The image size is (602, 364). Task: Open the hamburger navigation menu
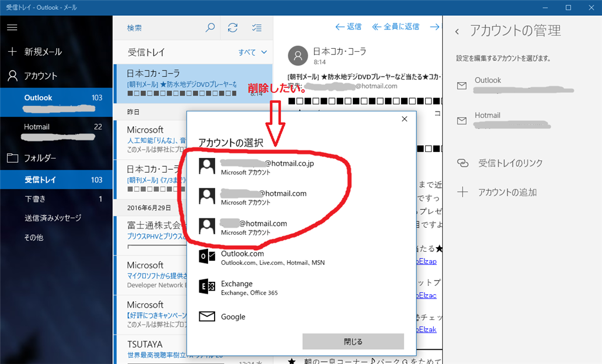(12, 27)
